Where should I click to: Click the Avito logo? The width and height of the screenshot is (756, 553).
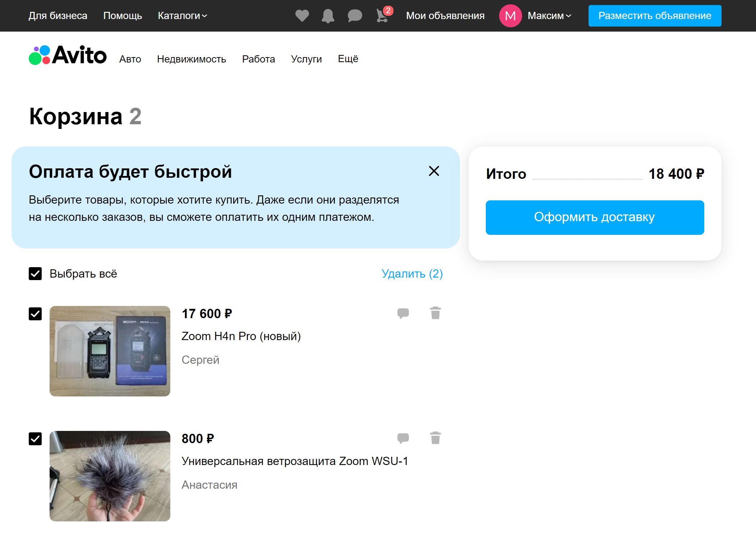pyautogui.click(x=68, y=55)
